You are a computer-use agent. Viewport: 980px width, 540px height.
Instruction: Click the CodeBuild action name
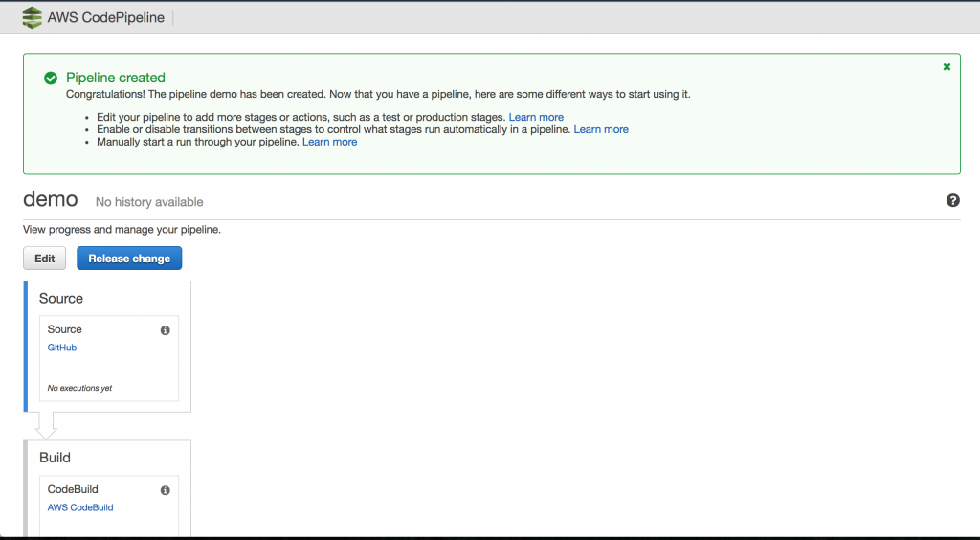click(x=73, y=489)
